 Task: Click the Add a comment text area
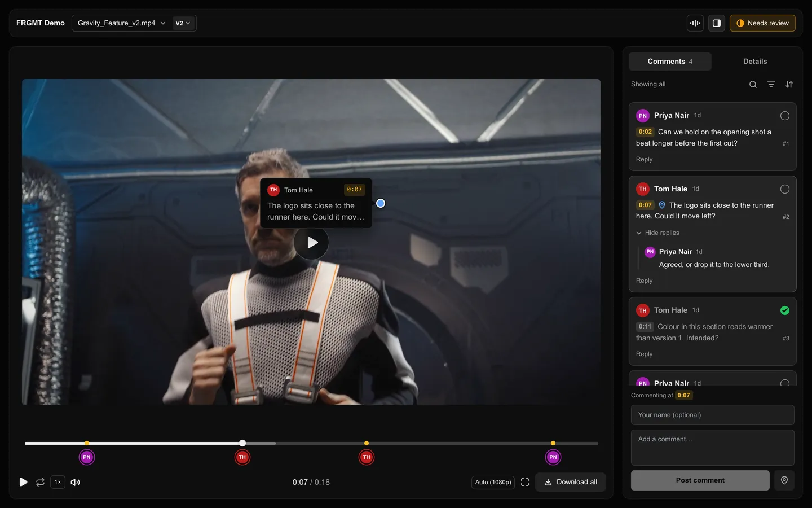click(x=713, y=448)
